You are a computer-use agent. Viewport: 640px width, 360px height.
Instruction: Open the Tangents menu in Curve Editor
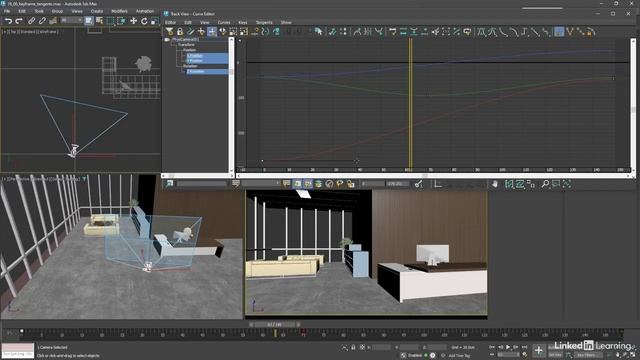point(264,22)
